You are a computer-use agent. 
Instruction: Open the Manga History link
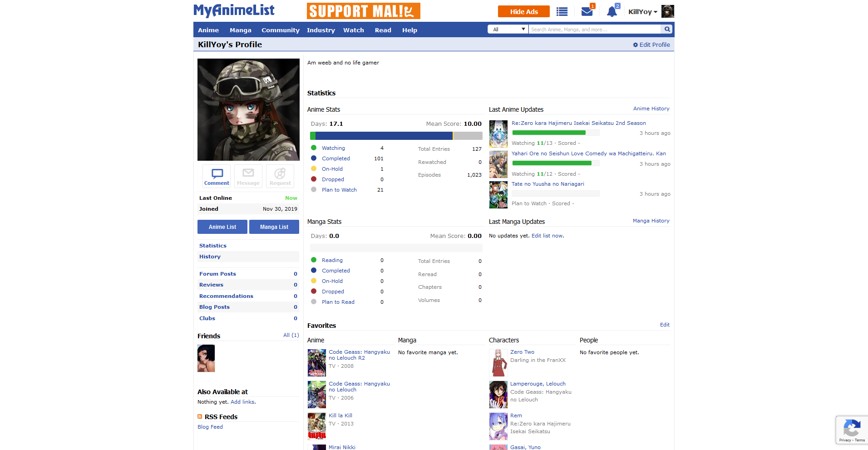coord(651,221)
